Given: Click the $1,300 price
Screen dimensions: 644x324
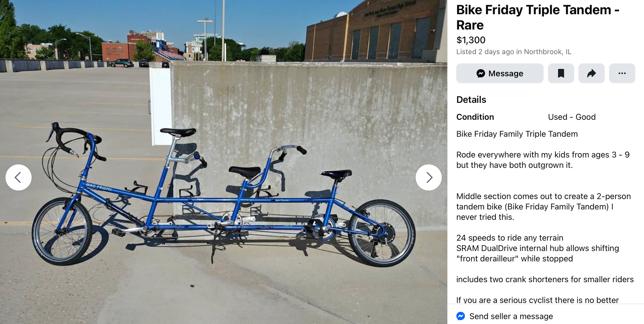Looking at the screenshot, I should pos(471,40).
